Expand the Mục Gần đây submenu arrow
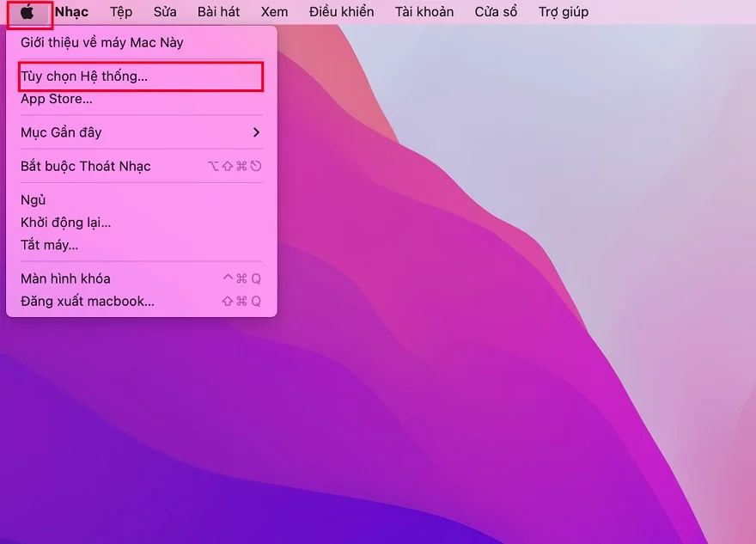 255,132
